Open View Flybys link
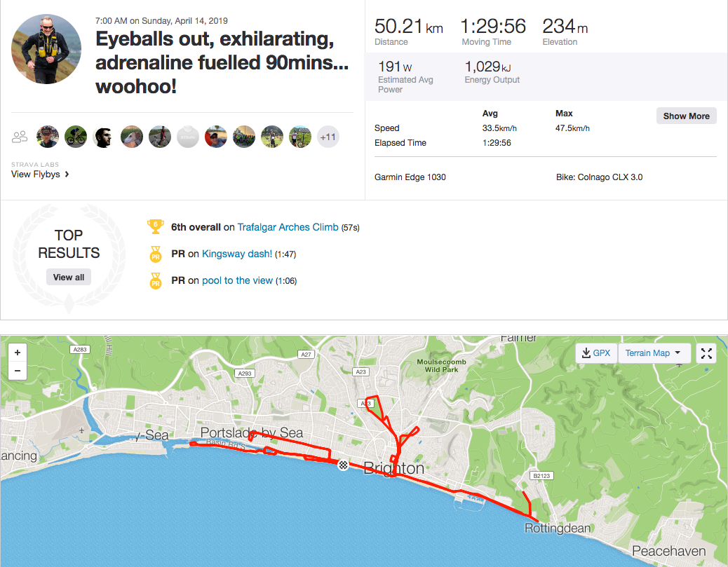Screen dimensions: 728x567 (40, 175)
